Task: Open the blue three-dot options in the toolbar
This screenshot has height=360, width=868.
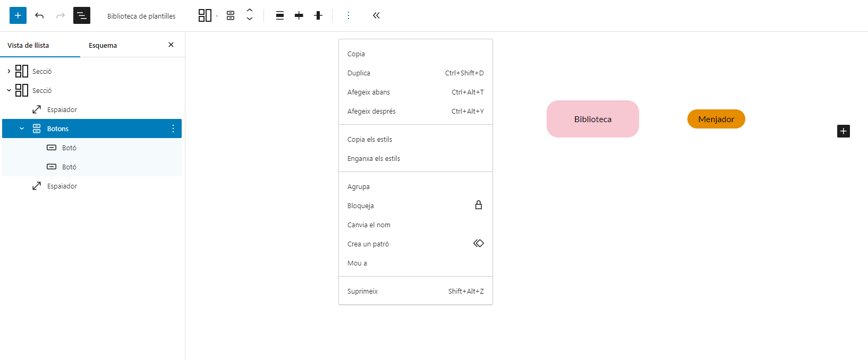Action: [348, 15]
